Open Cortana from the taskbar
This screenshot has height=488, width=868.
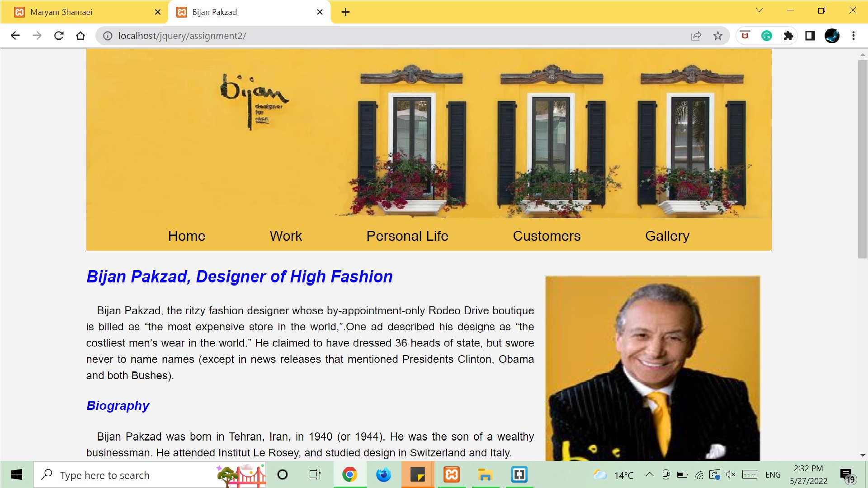pyautogui.click(x=283, y=475)
